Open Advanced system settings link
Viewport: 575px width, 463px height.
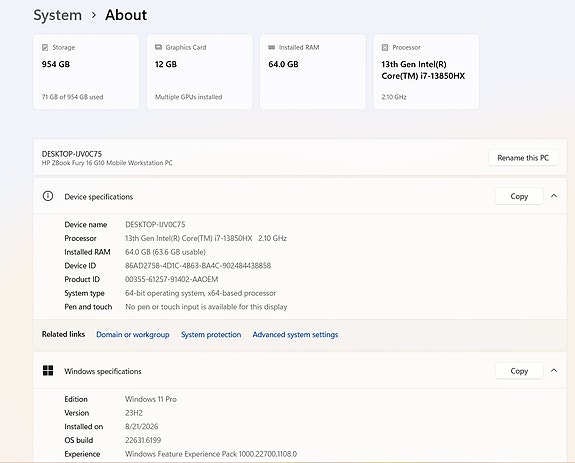[295, 334]
